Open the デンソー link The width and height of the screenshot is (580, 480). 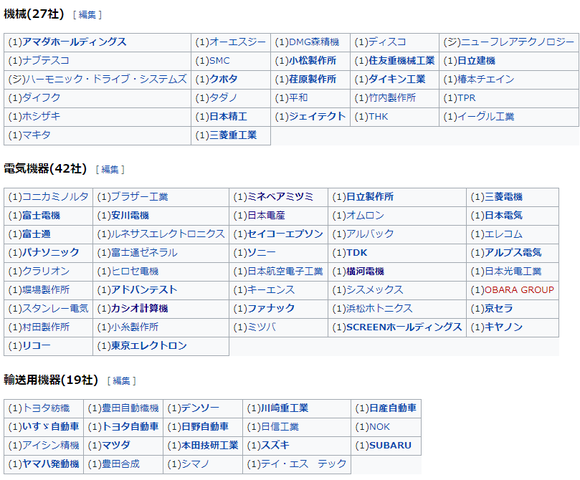(x=200, y=408)
